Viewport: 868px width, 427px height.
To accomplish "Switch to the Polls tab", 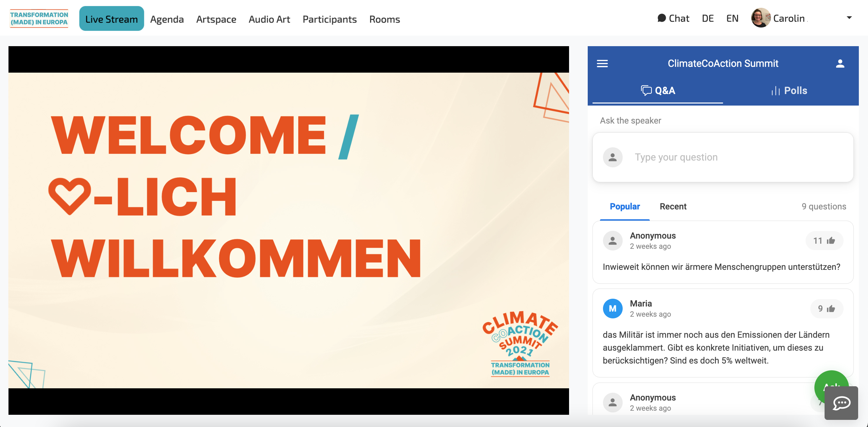I will point(789,91).
